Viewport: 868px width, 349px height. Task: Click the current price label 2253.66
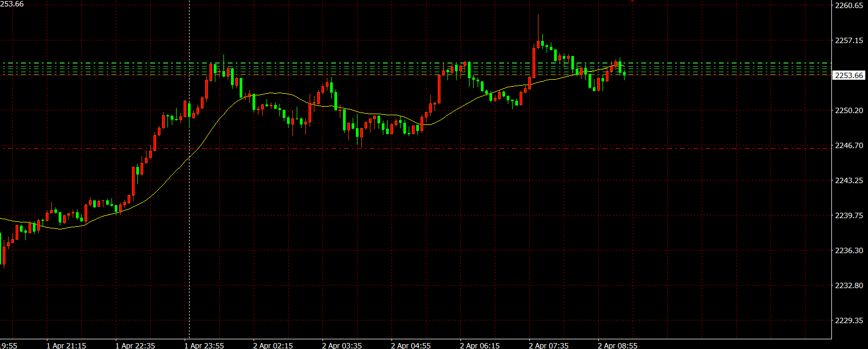click(x=849, y=75)
